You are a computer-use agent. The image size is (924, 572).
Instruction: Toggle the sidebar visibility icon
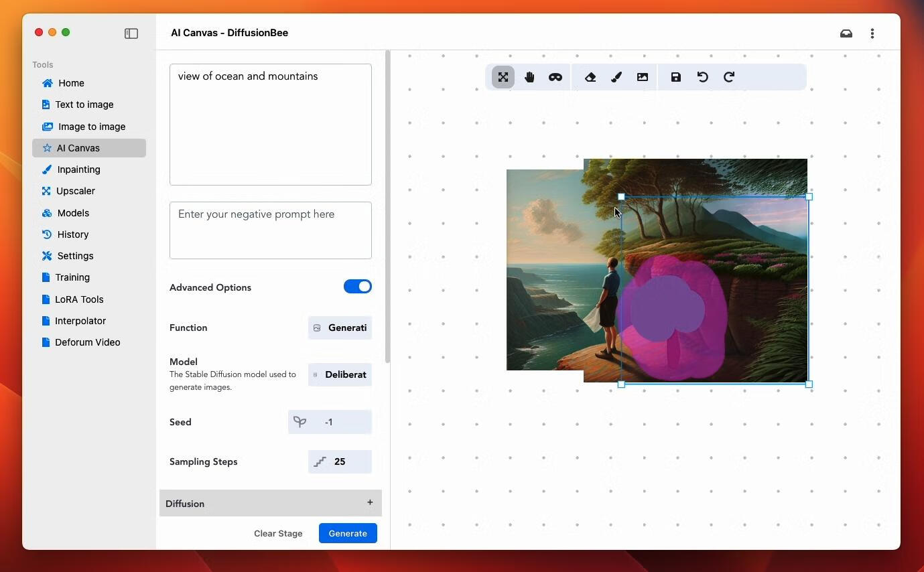pyautogui.click(x=131, y=33)
